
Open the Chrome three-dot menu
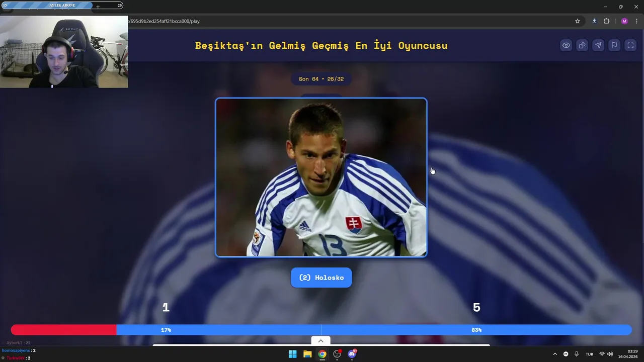pyautogui.click(x=636, y=21)
